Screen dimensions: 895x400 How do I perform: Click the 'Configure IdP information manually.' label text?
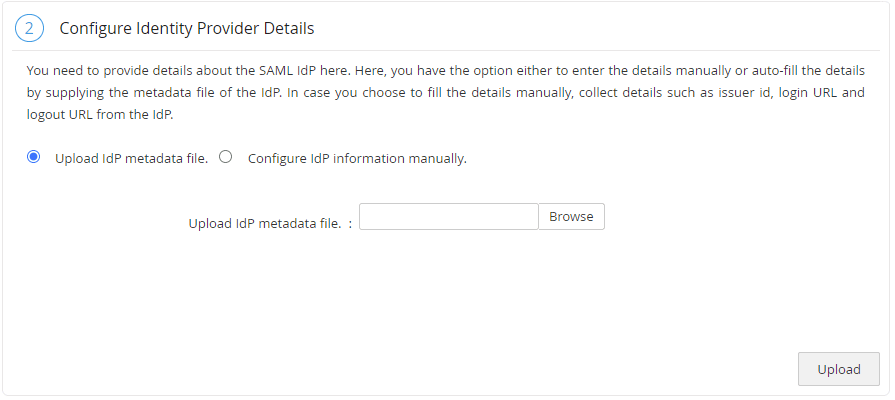click(357, 158)
